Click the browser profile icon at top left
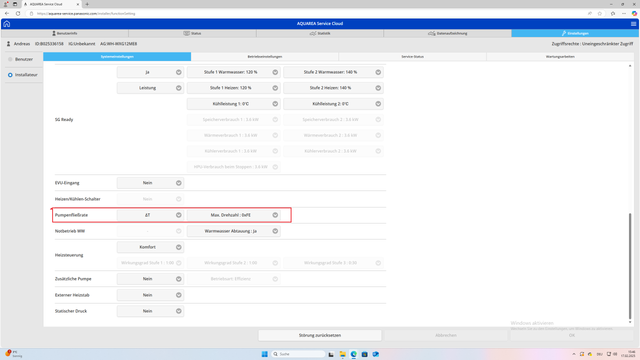This screenshot has width=640, height=360. coord(6,4)
